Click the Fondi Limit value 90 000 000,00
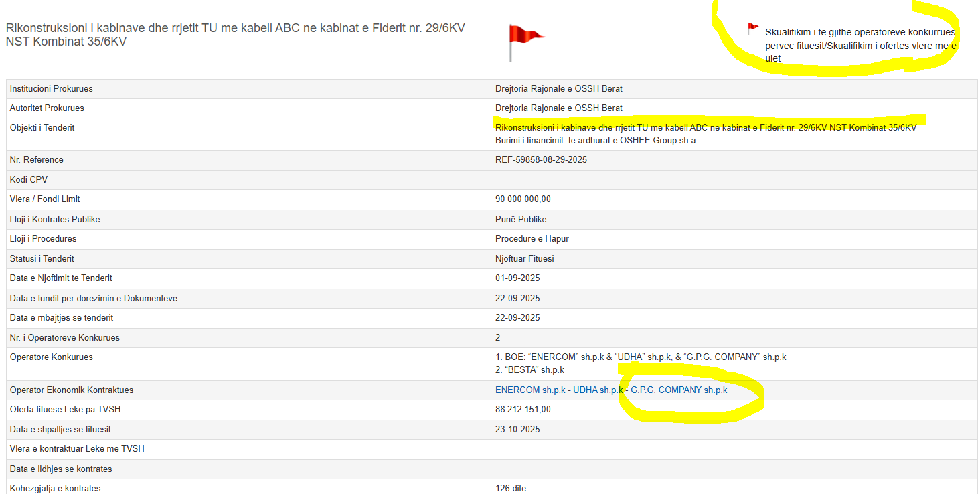This screenshot has width=980, height=494. point(523,199)
